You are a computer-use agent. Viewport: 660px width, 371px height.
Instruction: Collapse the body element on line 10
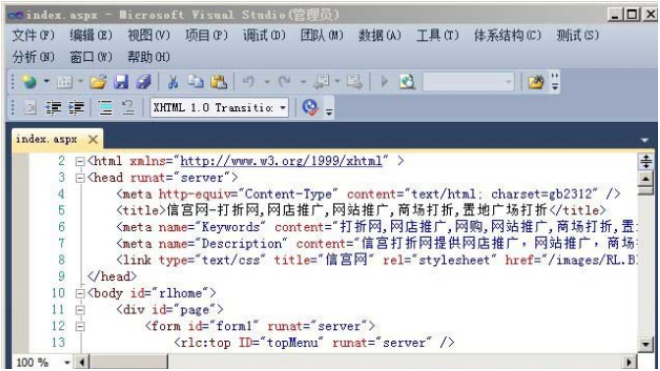pyautogui.click(x=80, y=294)
